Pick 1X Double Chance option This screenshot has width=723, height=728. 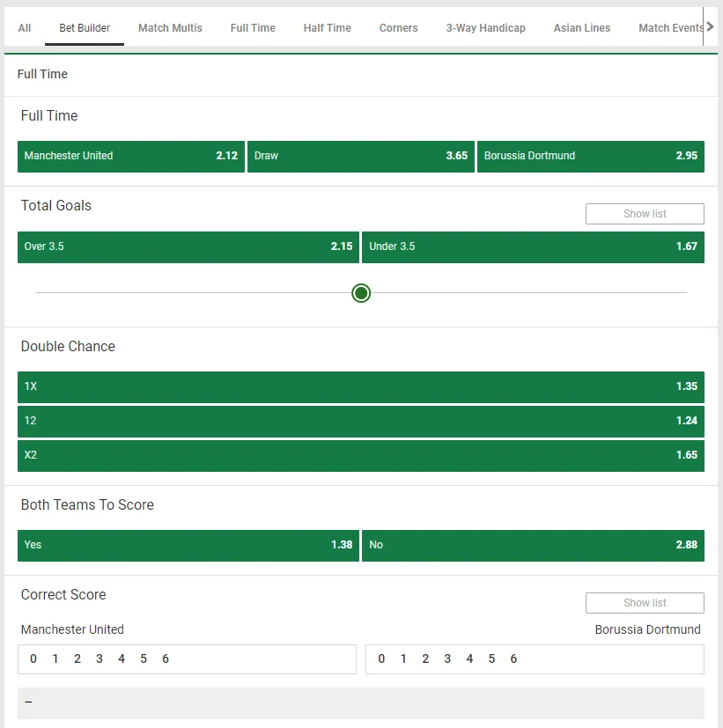360,386
